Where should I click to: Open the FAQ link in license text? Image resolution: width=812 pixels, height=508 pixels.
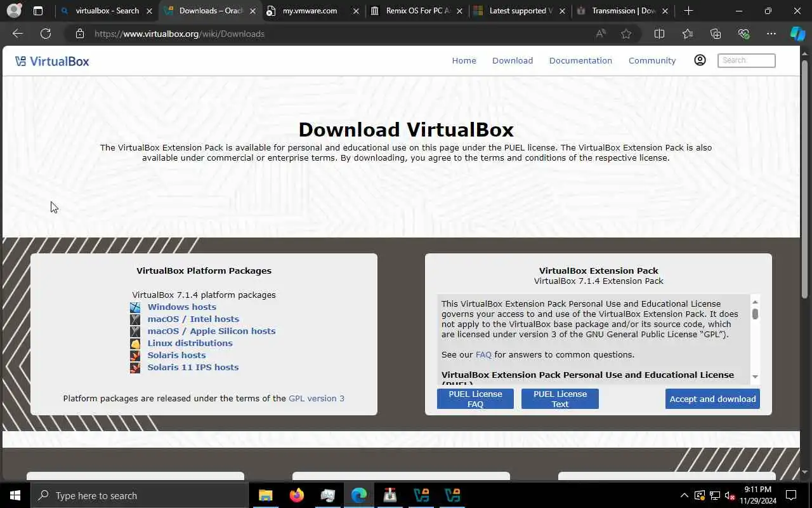(x=483, y=355)
